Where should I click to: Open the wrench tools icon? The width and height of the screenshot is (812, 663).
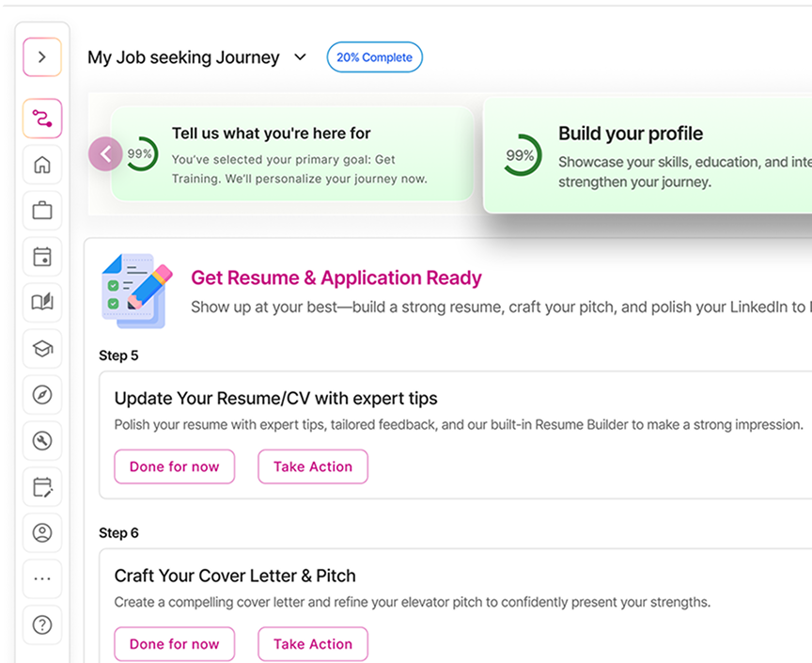(42, 441)
